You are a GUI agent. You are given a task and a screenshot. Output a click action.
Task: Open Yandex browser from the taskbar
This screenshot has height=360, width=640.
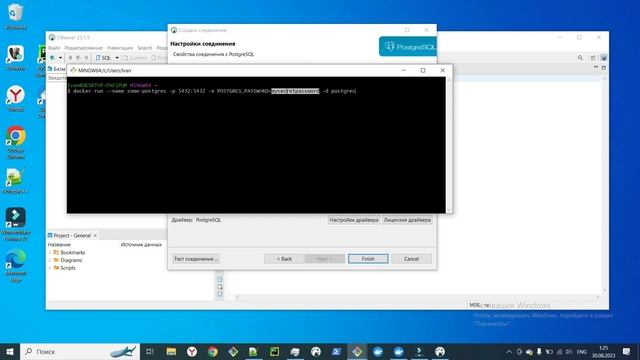click(x=192, y=351)
